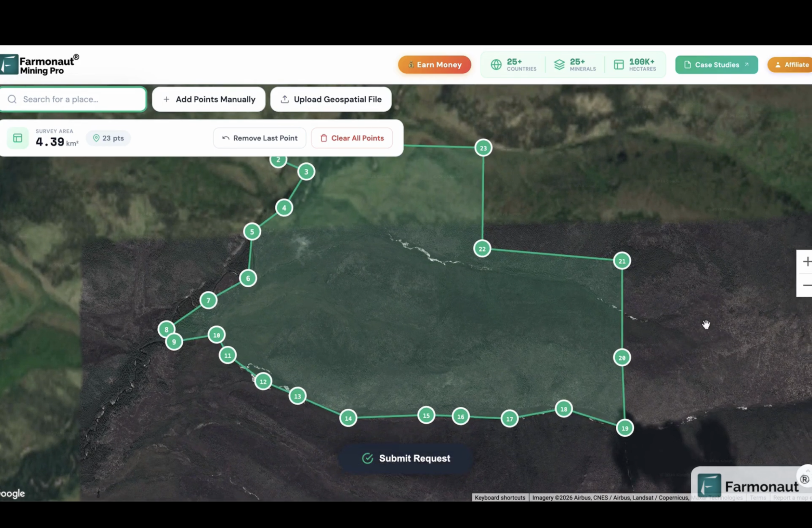This screenshot has width=812, height=528.
Task: Click the 23 pts badge
Action: point(108,138)
